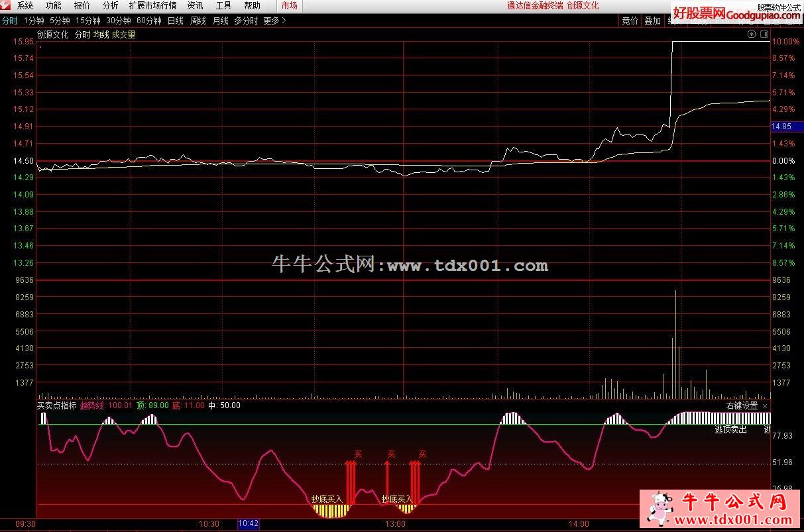Click the 创源文化 stock name label

(53, 34)
